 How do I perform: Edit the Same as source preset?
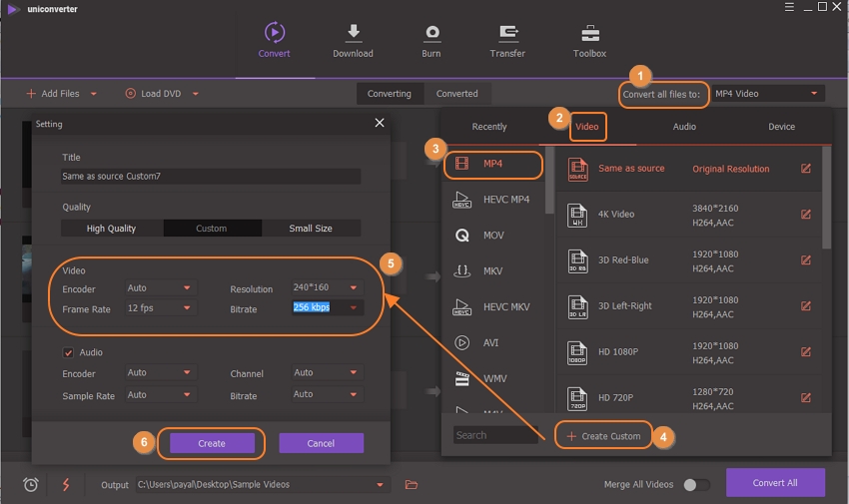pyautogui.click(x=806, y=169)
